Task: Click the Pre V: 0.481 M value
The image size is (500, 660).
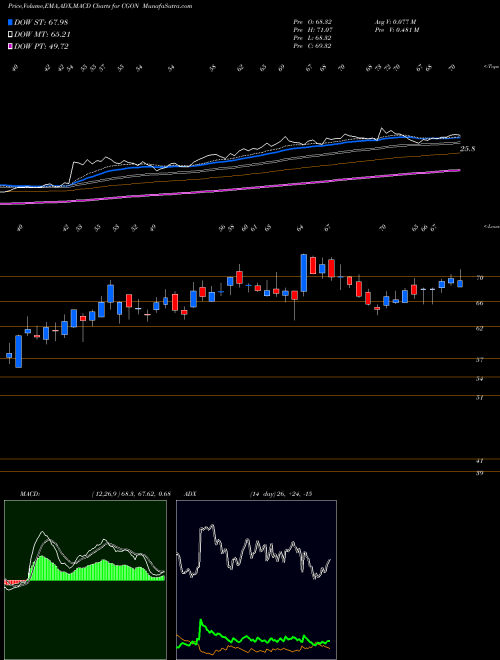Action: click(396, 30)
